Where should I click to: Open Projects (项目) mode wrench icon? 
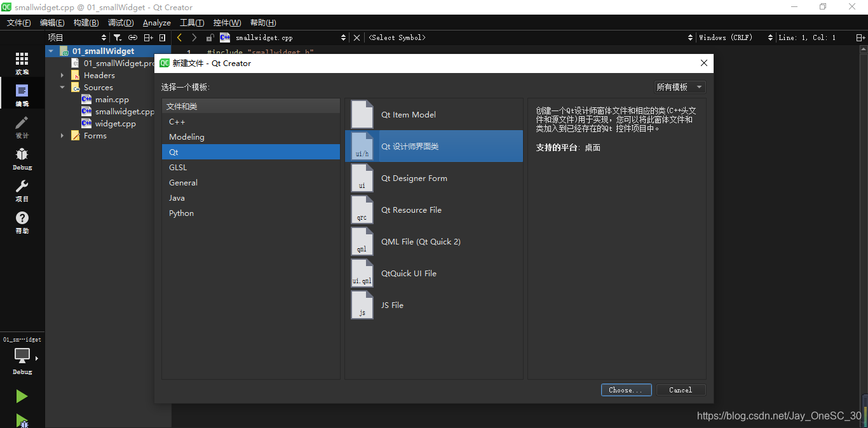22,191
